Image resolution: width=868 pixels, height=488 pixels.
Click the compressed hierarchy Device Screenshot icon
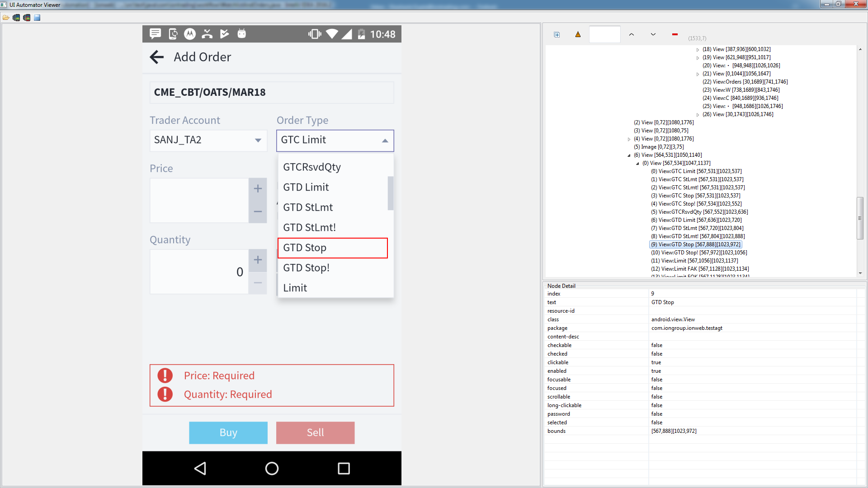[x=27, y=18]
